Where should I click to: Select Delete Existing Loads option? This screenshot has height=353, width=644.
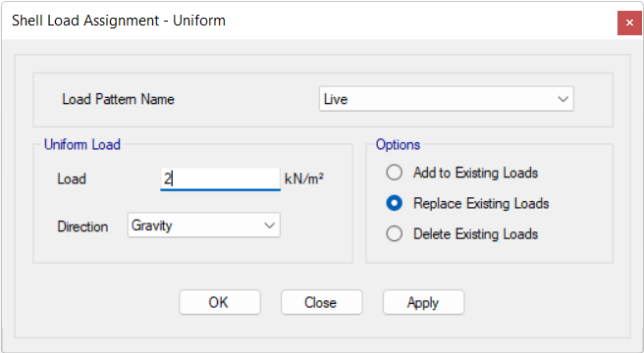point(394,234)
